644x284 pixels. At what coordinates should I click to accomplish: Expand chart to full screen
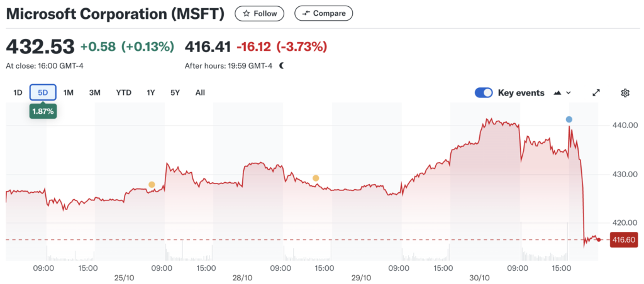(x=596, y=93)
